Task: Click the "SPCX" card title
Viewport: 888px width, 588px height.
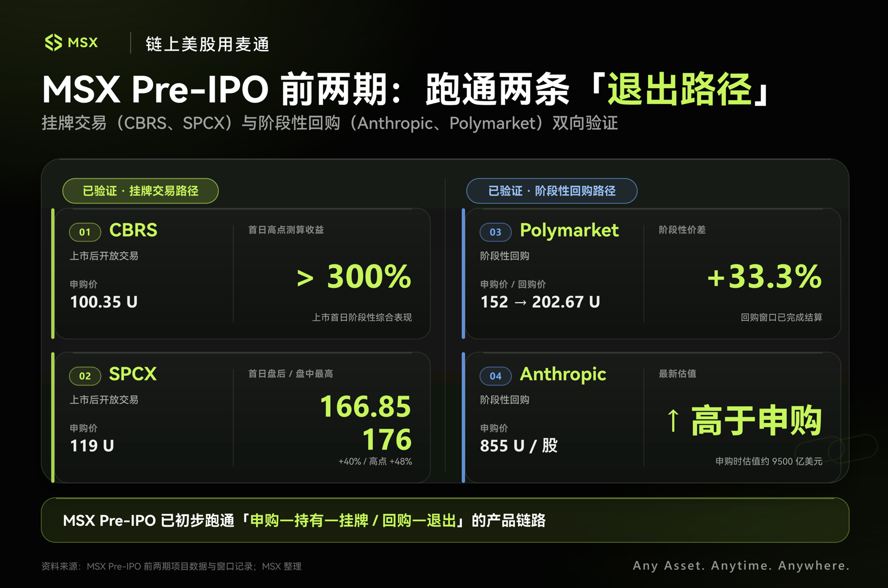Action: click(133, 374)
